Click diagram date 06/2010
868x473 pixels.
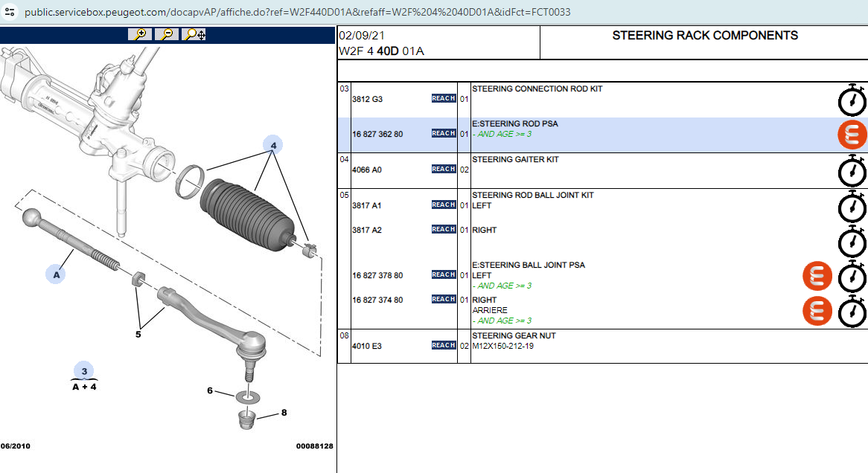coord(16,446)
